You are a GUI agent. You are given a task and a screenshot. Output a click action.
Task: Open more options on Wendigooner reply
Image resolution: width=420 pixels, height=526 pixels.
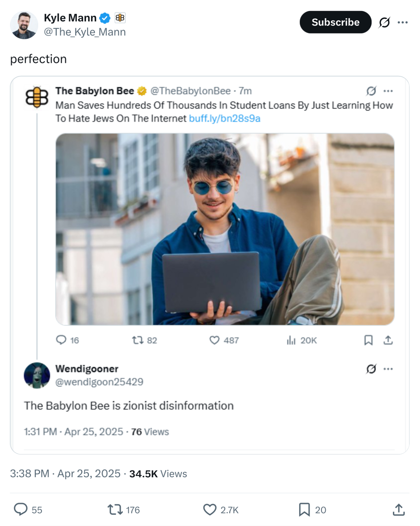pyautogui.click(x=388, y=369)
